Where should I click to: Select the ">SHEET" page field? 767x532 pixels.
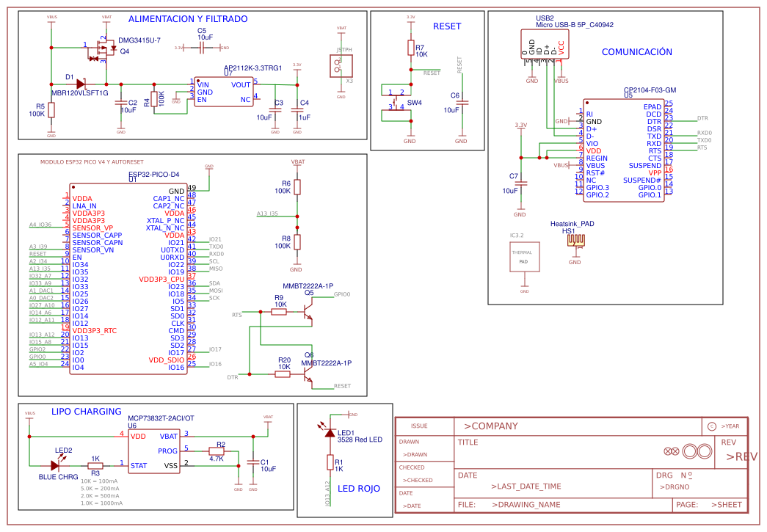(727, 505)
